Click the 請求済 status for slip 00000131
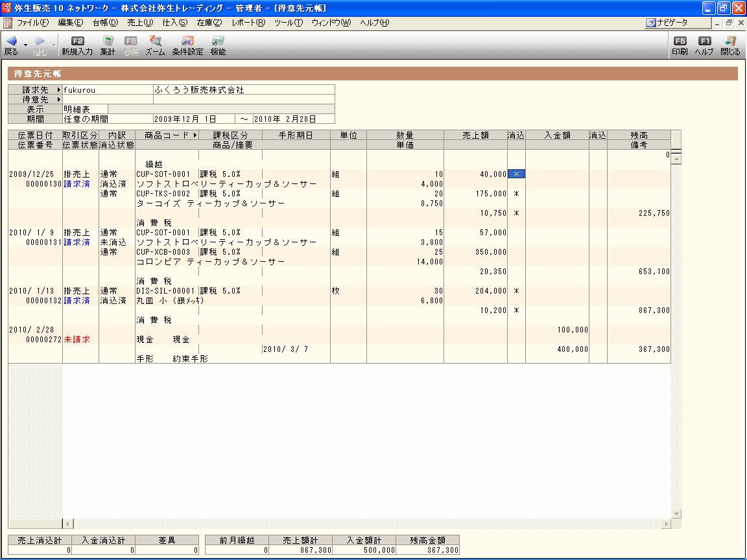 pyautogui.click(x=77, y=242)
